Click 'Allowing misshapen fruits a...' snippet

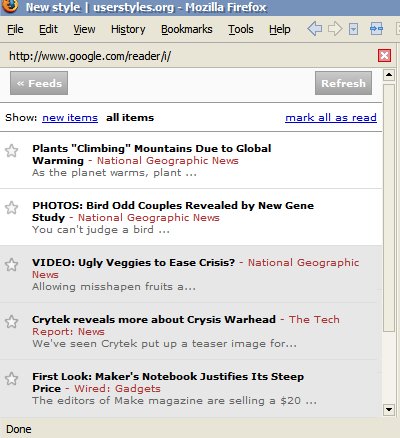(x=114, y=287)
